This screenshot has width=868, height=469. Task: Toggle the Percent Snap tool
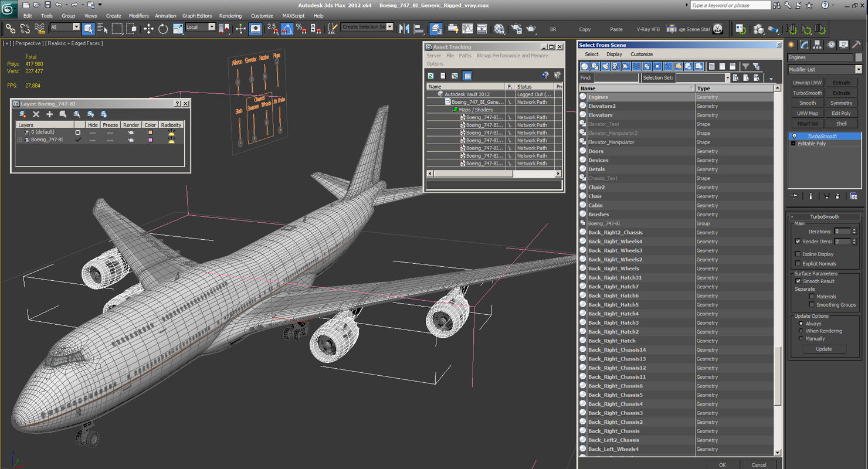click(301, 28)
